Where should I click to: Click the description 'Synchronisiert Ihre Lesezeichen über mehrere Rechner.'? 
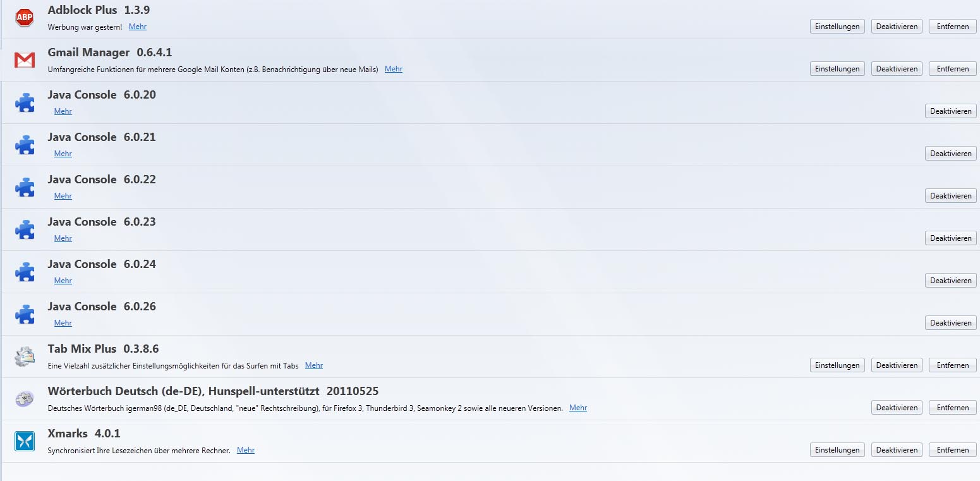[x=139, y=451]
